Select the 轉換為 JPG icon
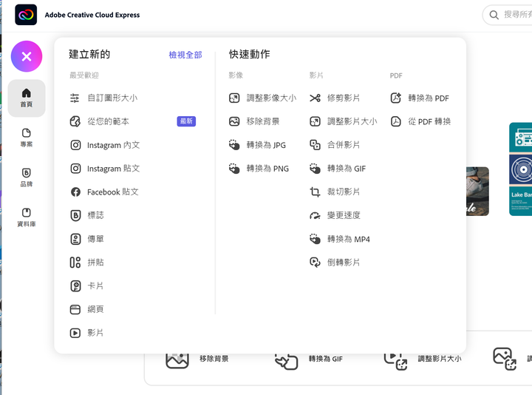 coord(234,145)
